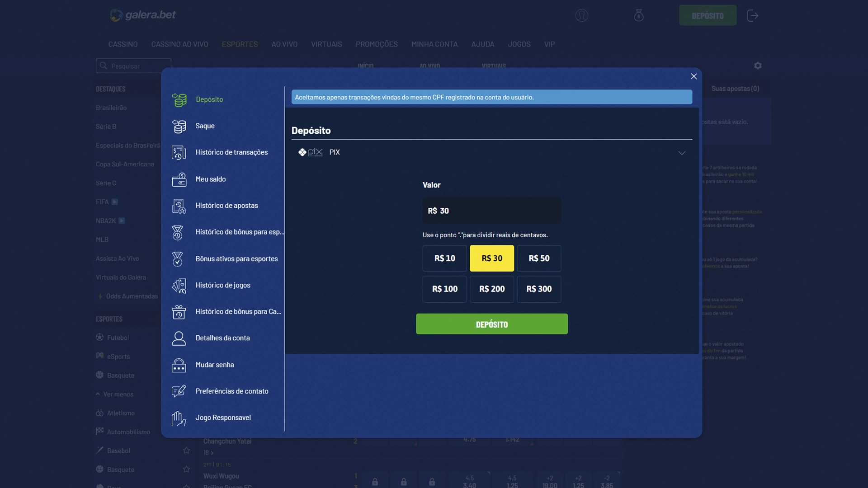Click the user profile icon in header
The width and height of the screenshot is (868, 488).
[582, 15]
